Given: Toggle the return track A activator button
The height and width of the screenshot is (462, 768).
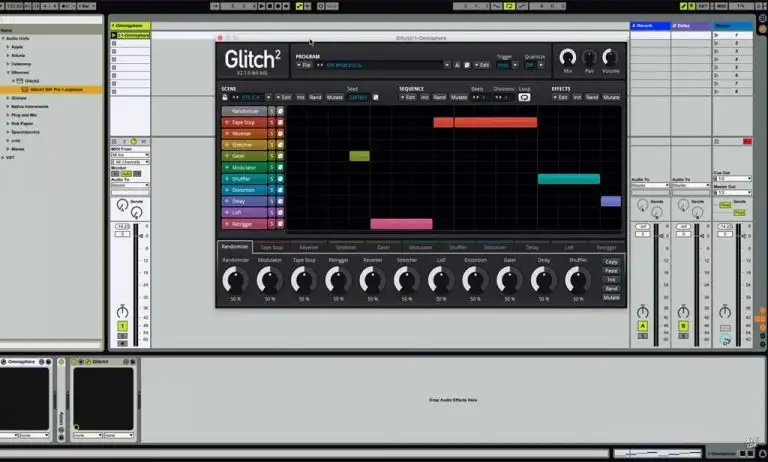Looking at the screenshot, I should click(643, 326).
